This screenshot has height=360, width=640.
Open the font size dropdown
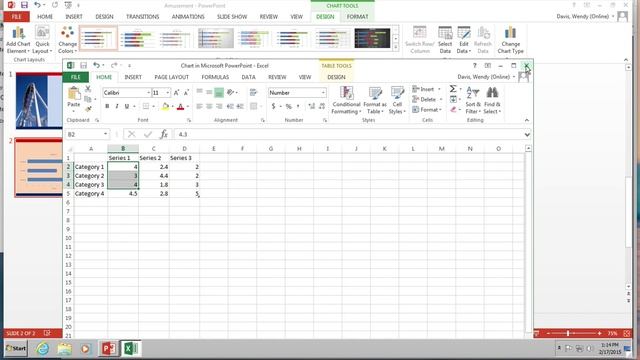point(167,93)
